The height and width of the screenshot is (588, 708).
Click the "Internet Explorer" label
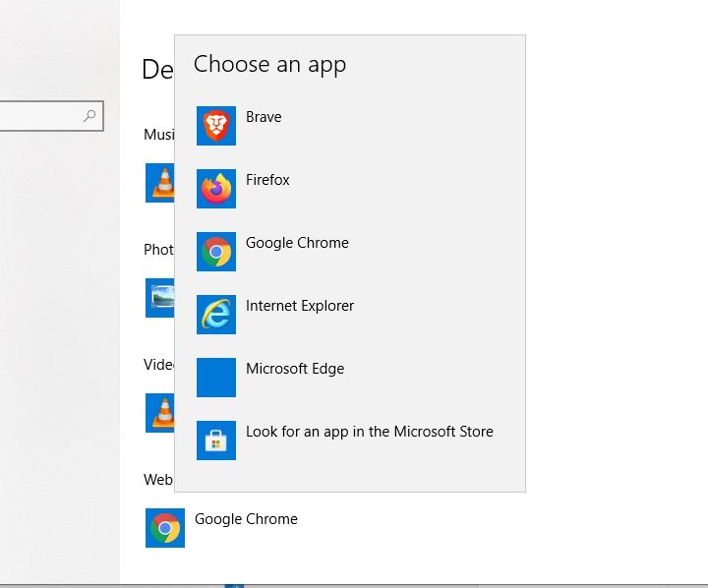point(300,306)
